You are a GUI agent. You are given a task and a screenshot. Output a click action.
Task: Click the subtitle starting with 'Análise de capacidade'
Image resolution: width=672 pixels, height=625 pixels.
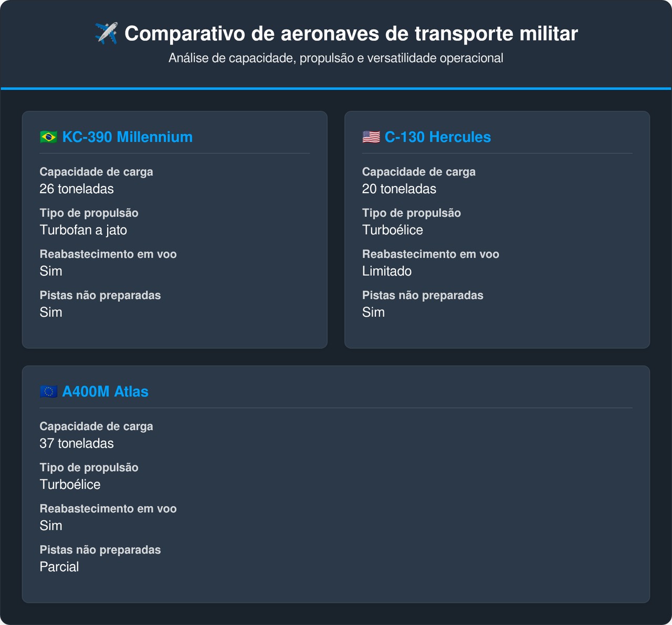pos(336,58)
